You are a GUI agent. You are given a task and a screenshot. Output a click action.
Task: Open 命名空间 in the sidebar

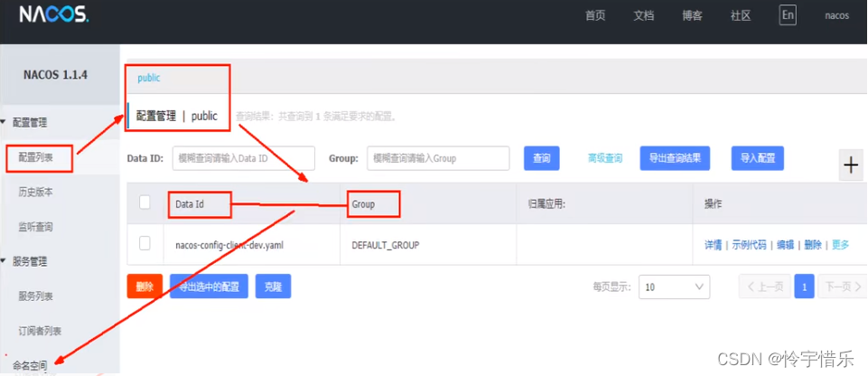pyautogui.click(x=31, y=365)
